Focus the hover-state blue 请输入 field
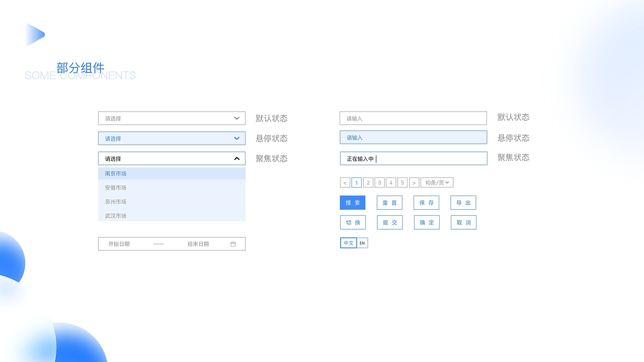Viewport: 644px width, 362px height. pyautogui.click(x=413, y=137)
